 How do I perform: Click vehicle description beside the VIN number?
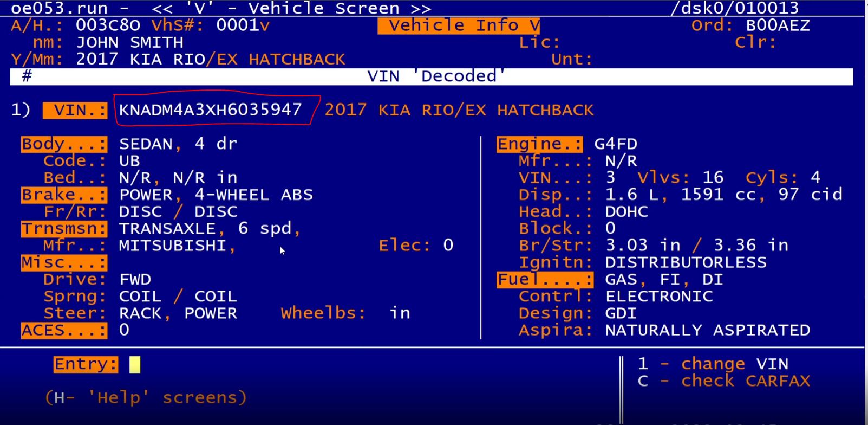point(459,110)
